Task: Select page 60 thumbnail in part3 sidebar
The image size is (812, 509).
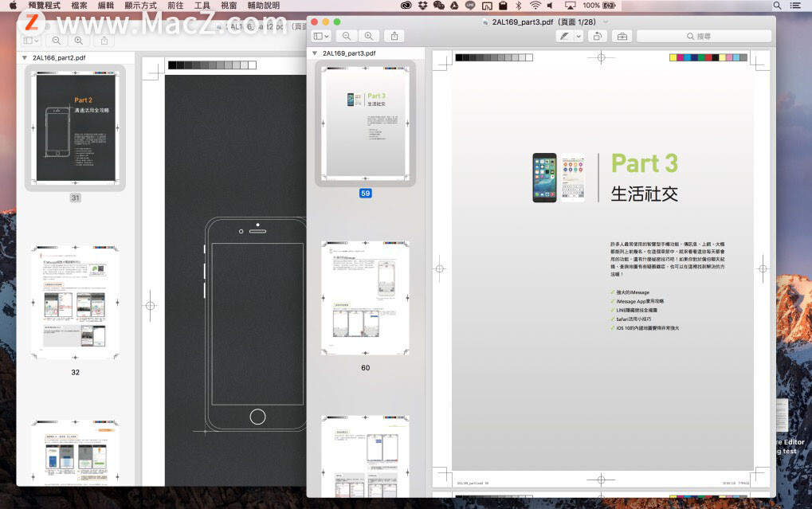Action: [x=365, y=298]
